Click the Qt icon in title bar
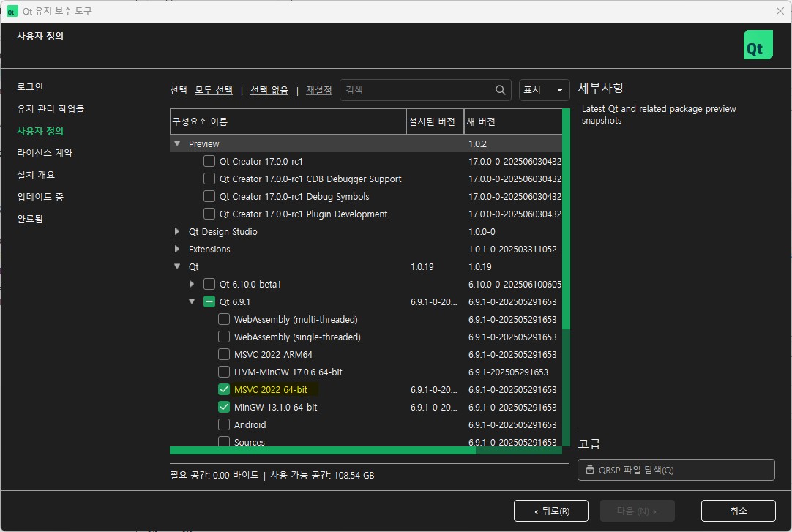 click(x=12, y=11)
